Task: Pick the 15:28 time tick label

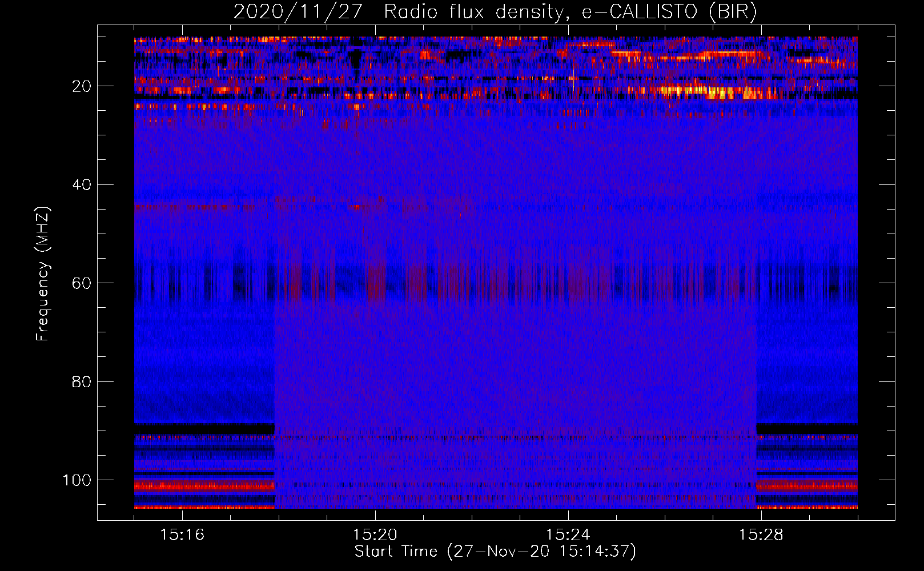Action: point(761,535)
